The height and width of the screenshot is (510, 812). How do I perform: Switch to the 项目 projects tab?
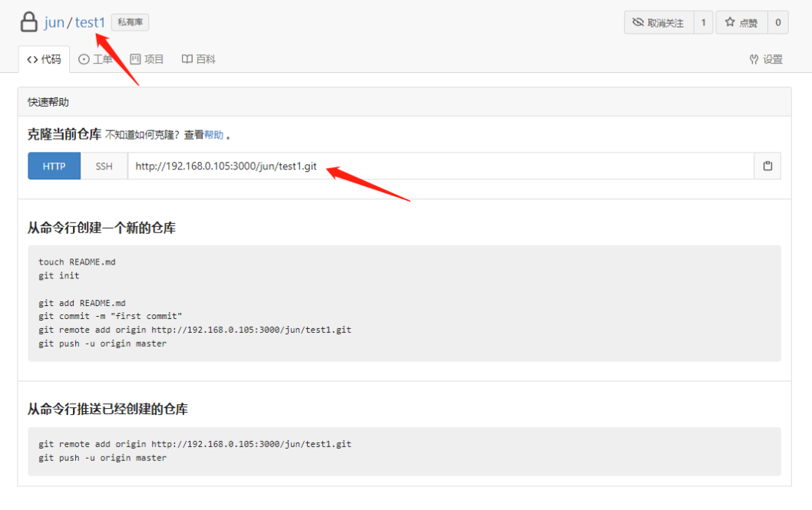click(x=147, y=60)
